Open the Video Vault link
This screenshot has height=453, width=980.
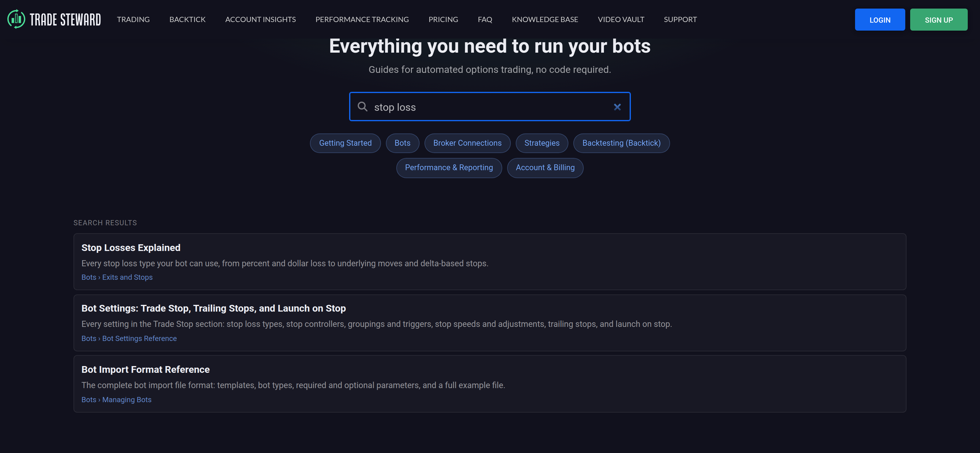pos(621,19)
